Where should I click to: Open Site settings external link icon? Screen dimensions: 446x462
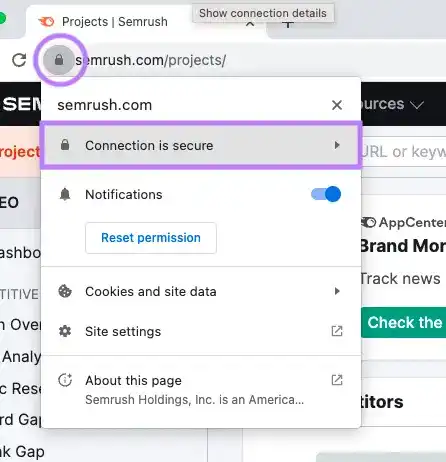point(337,331)
